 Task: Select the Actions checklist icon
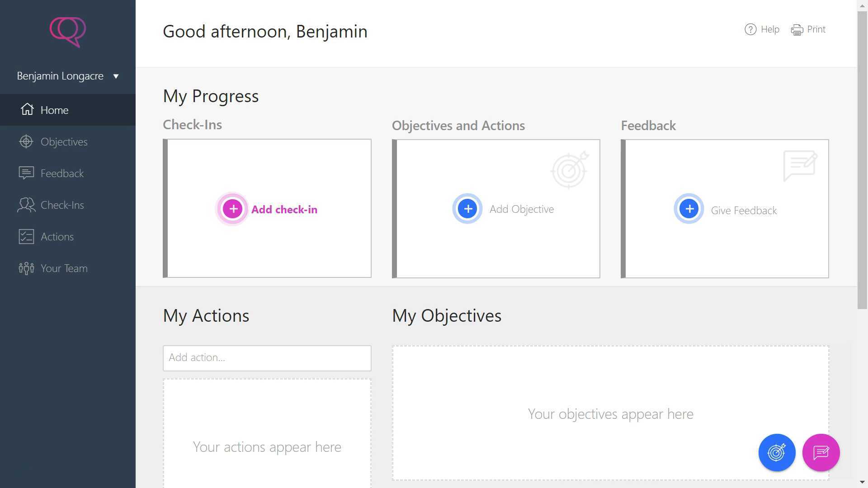click(x=26, y=236)
